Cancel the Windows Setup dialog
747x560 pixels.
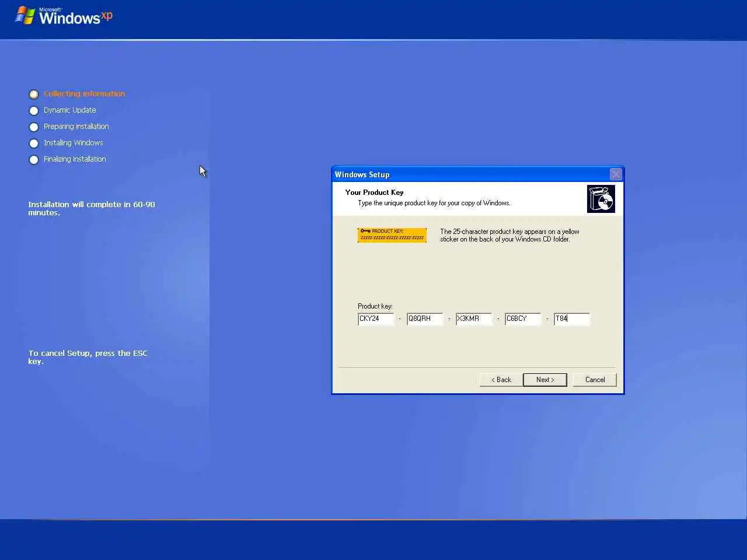(595, 380)
